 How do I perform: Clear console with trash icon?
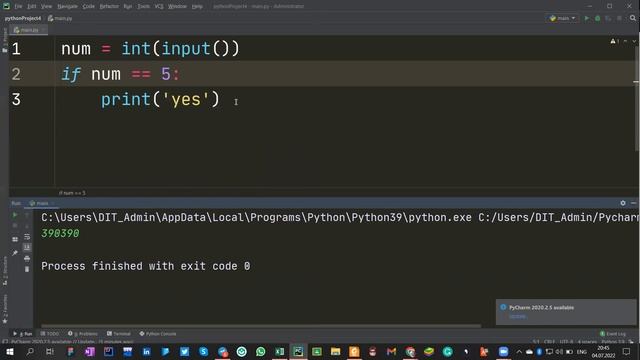(27, 269)
